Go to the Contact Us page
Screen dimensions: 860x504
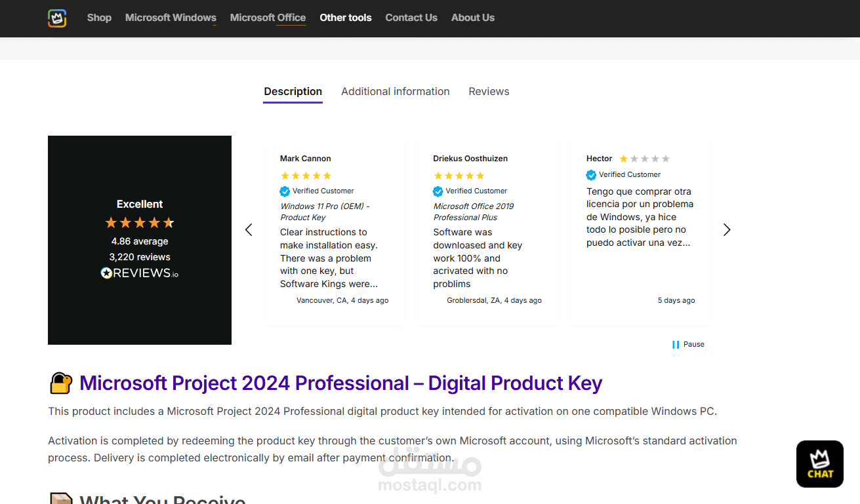(411, 18)
